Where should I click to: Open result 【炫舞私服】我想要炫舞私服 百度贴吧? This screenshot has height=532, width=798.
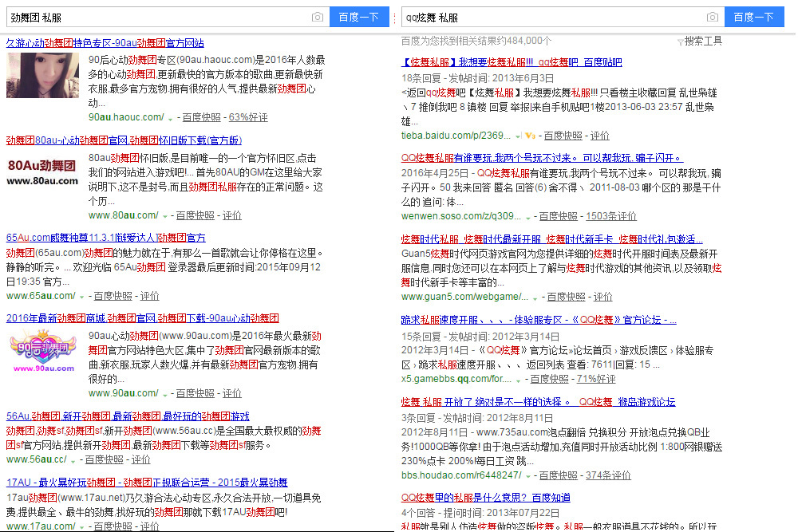pos(512,62)
